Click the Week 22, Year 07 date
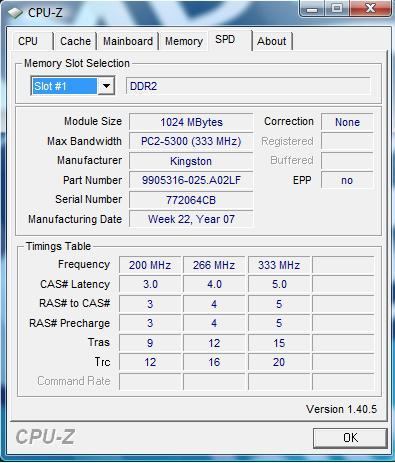 (x=191, y=219)
